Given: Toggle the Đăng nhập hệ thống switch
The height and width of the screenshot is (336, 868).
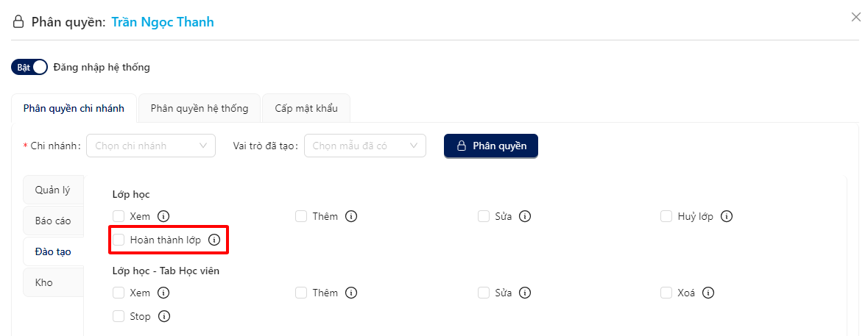Looking at the screenshot, I should coord(29,68).
